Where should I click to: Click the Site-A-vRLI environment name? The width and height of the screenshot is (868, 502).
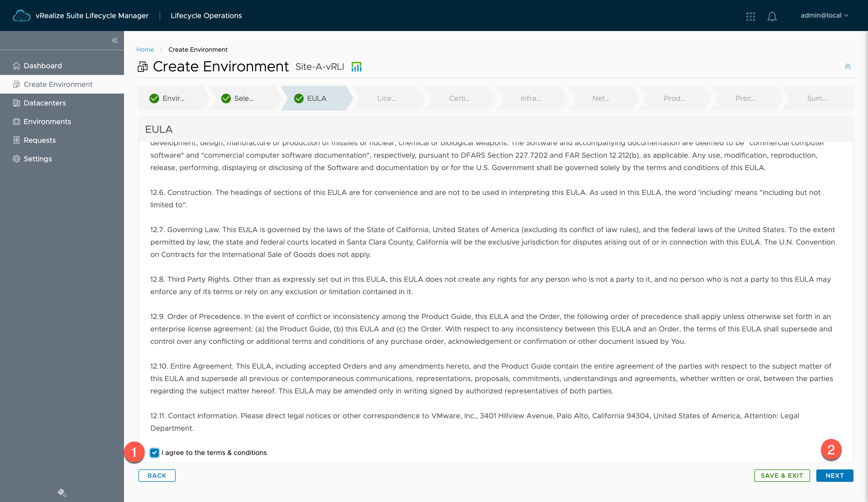(x=320, y=66)
